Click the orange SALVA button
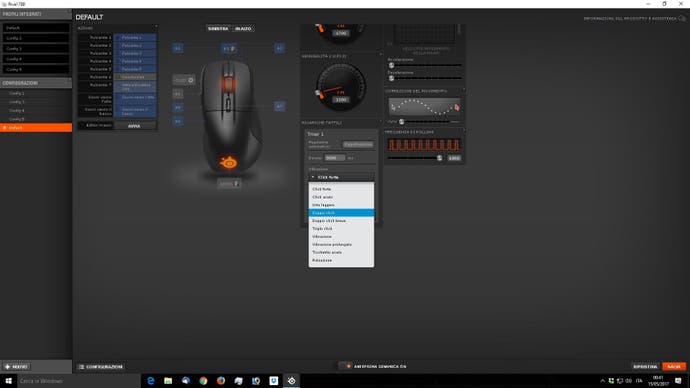 tap(674, 366)
